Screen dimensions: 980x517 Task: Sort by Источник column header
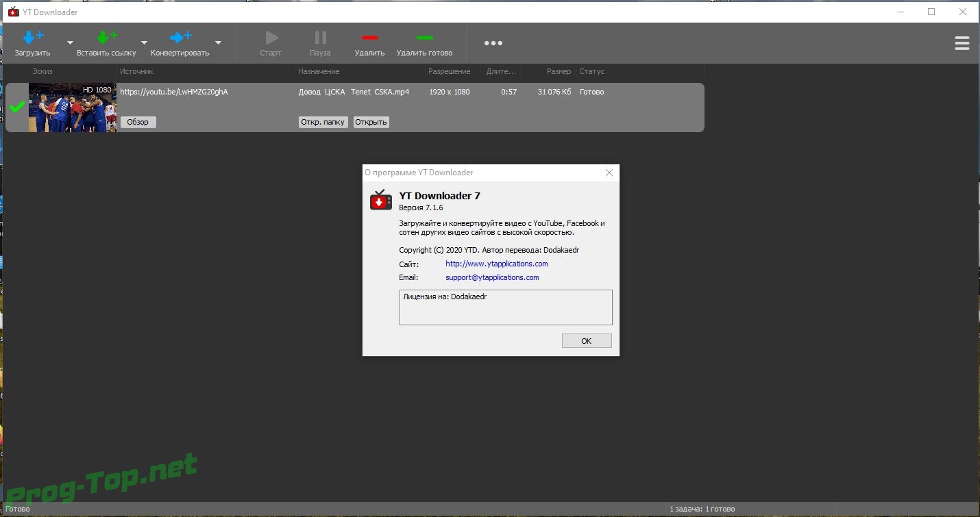click(137, 71)
